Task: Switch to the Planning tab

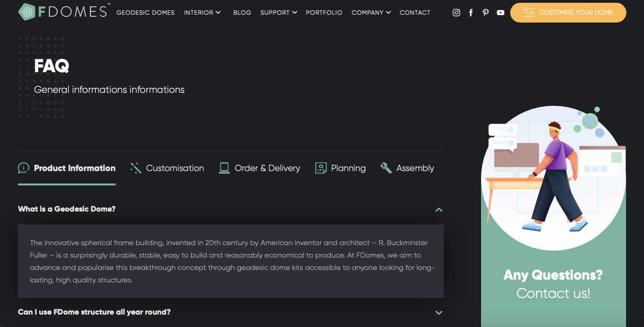Action: [x=341, y=168]
